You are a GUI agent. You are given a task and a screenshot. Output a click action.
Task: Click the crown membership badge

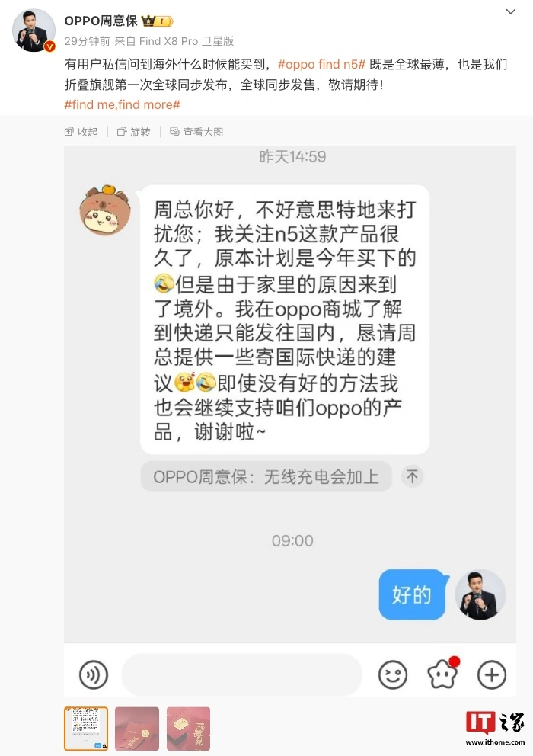[x=157, y=21]
